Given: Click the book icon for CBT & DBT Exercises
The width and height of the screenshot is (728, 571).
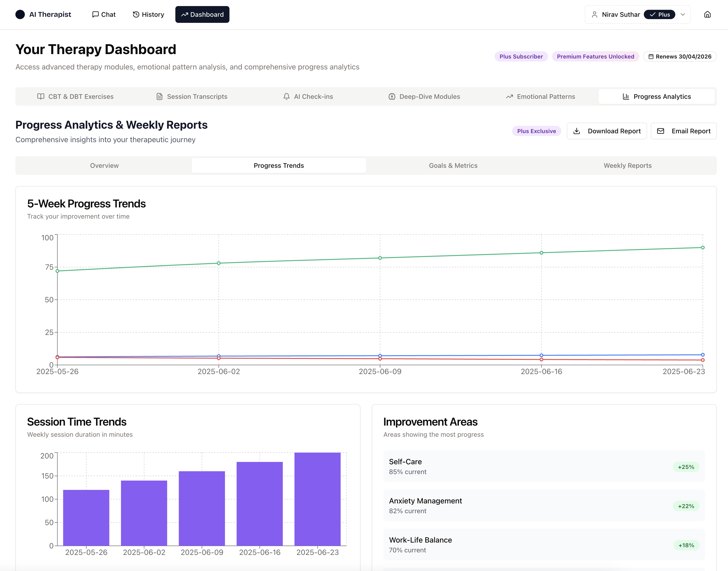Looking at the screenshot, I should coord(41,97).
